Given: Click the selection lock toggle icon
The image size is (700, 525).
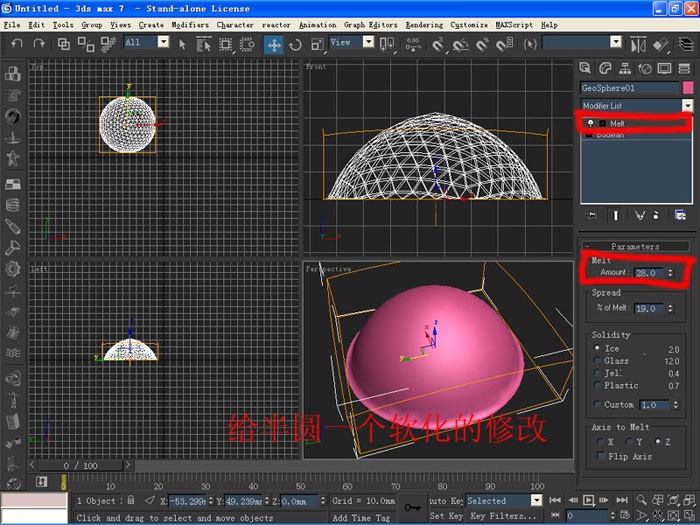Looking at the screenshot, I should click(x=131, y=500).
